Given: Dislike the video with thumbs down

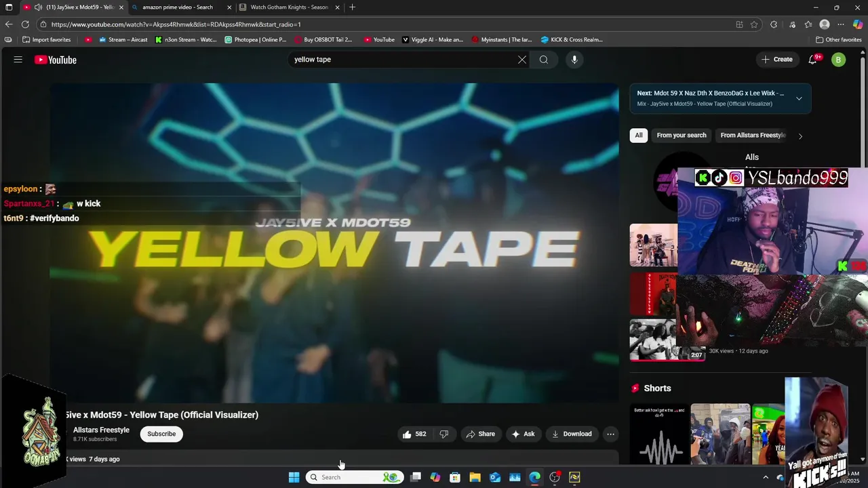Looking at the screenshot, I should pos(444,434).
